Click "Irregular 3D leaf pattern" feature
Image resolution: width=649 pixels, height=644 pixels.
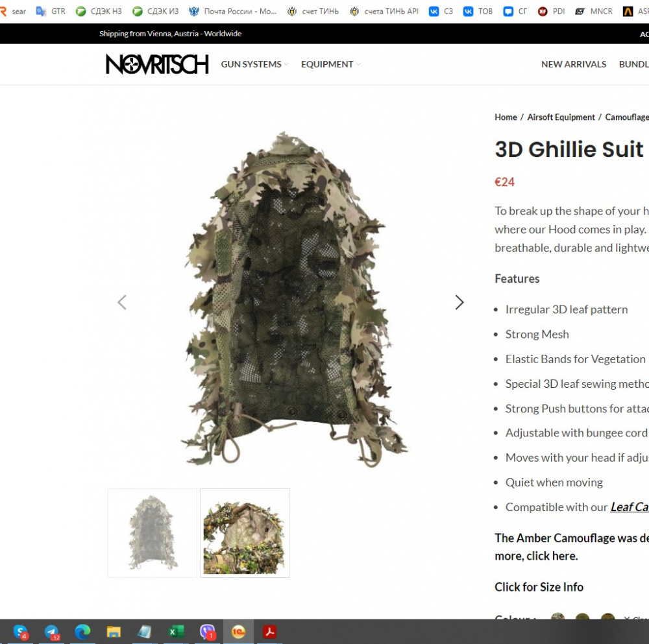pos(566,309)
